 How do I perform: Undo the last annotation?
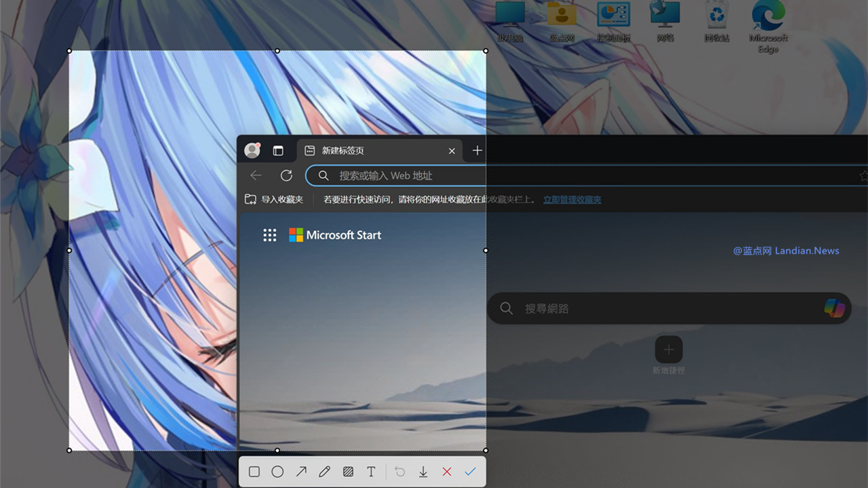(400, 472)
